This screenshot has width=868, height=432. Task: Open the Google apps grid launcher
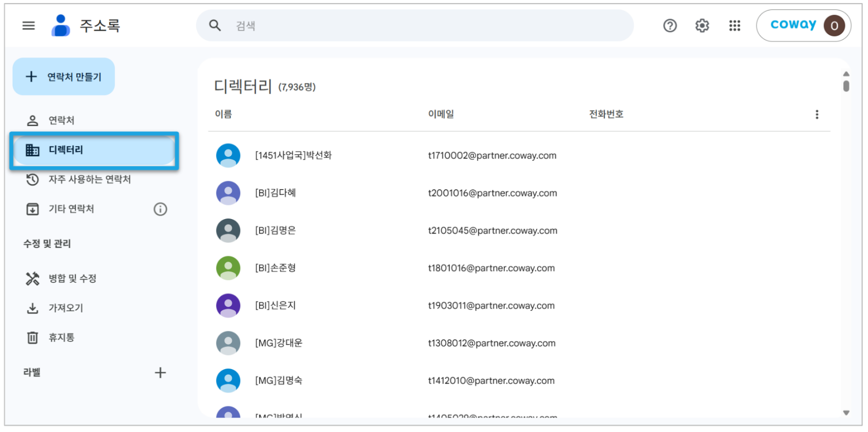pyautogui.click(x=734, y=25)
